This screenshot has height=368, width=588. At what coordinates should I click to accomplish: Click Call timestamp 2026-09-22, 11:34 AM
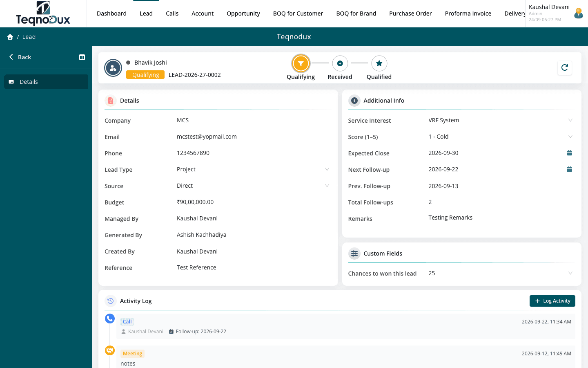(546, 322)
